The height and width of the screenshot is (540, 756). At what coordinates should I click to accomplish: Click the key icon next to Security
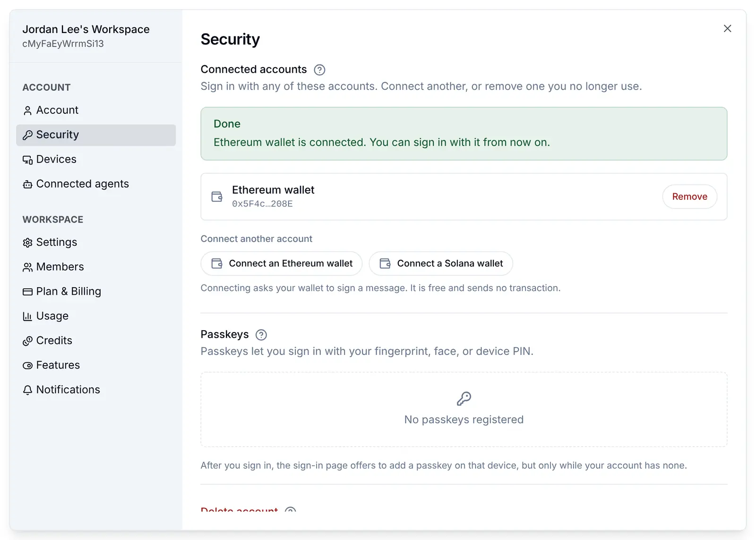coord(27,135)
